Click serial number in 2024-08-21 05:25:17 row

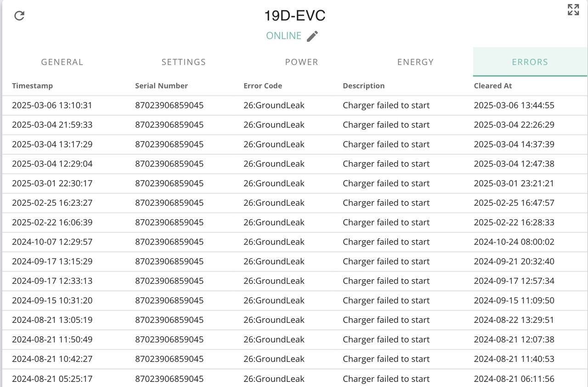[169, 379]
